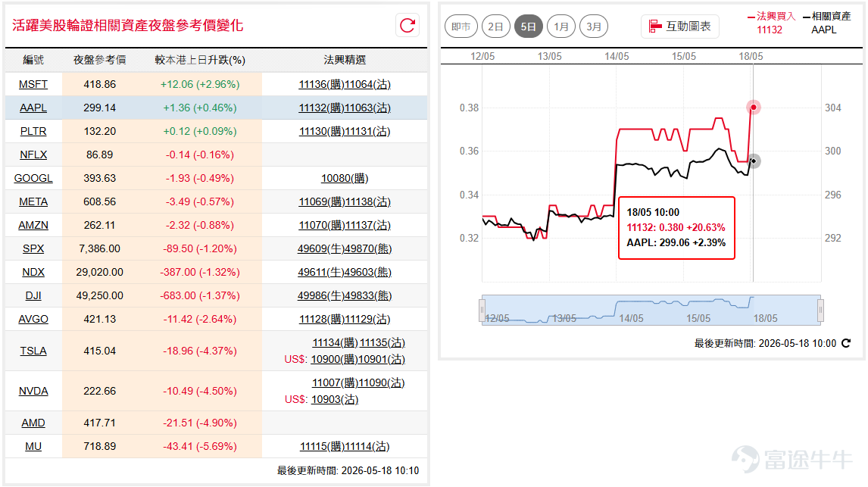The width and height of the screenshot is (868, 487).
Task: Switch chart range to 即市
Action: click(461, 27)
